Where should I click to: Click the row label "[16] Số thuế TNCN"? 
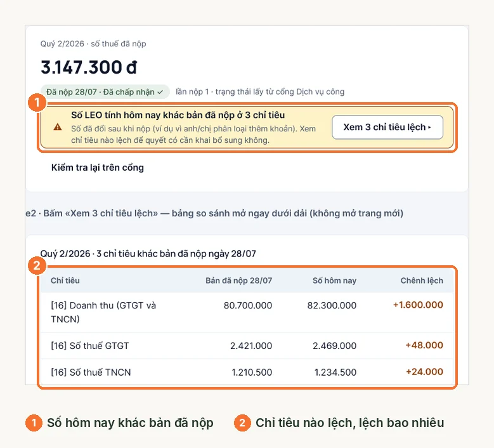[x=91, y=372]
